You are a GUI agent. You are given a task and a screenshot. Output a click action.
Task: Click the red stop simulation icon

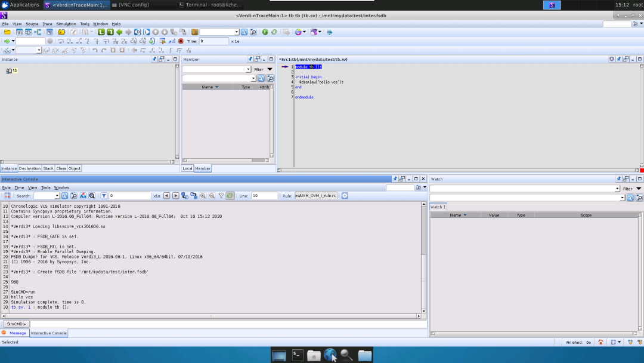(x=181, y=41)
